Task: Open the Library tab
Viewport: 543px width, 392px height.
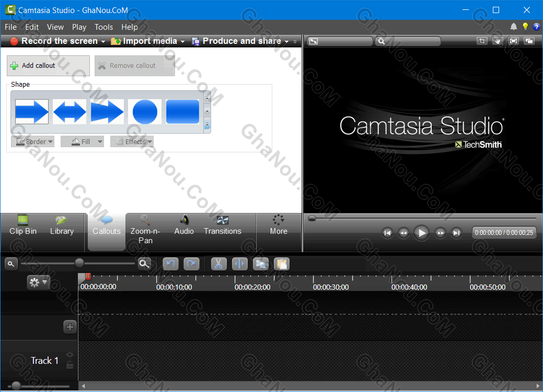Action: (62, 225)
